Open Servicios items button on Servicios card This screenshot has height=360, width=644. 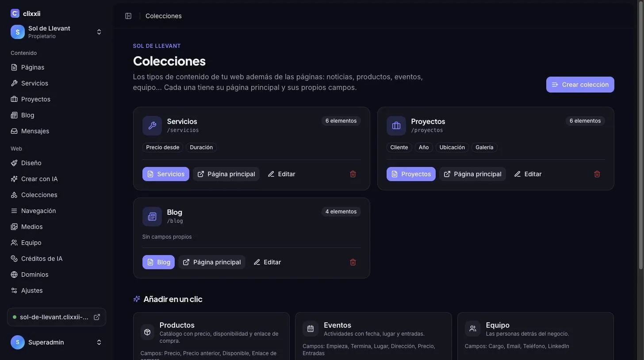[166, 174]
